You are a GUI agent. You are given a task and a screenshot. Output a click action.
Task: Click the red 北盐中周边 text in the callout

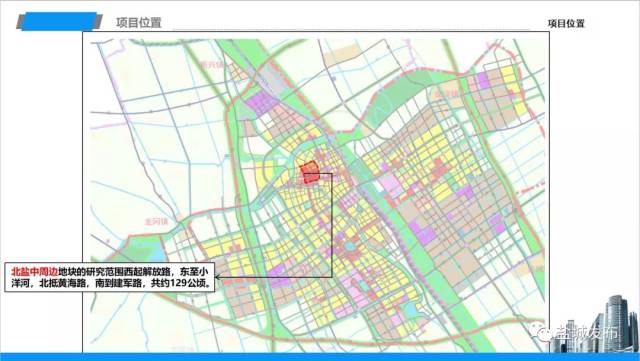pyautogui.click(x=35, y=272)
